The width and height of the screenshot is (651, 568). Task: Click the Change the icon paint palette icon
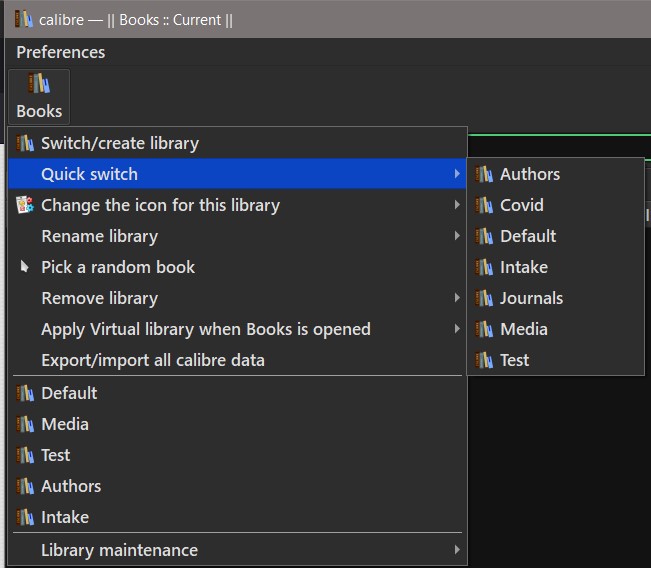pyautogui.click(x=25, y=205)
